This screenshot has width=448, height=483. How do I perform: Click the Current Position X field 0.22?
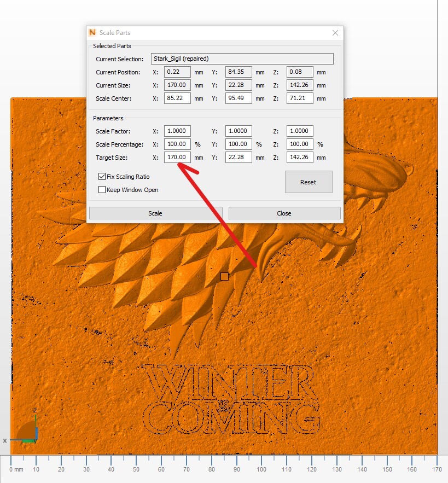pos(177,72)
